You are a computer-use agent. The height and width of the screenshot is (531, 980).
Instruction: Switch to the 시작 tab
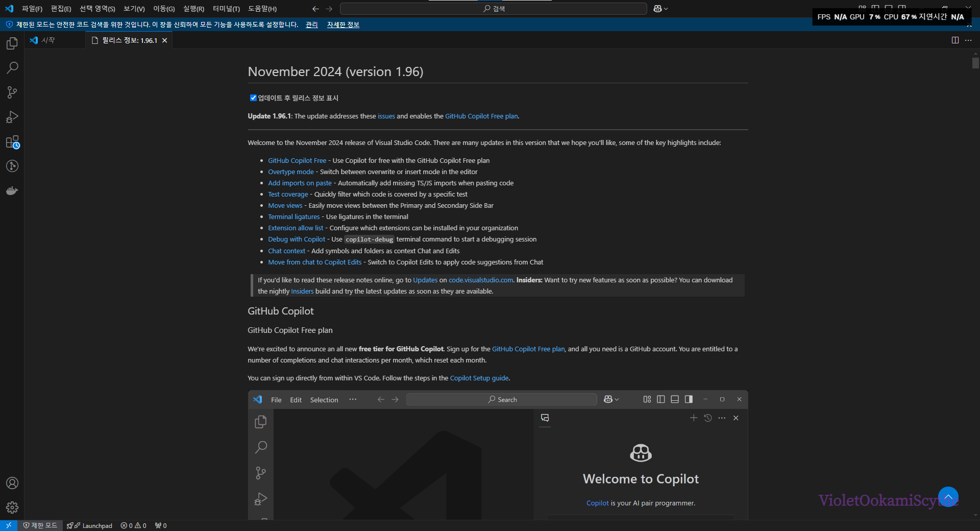[x=55, y=40]
